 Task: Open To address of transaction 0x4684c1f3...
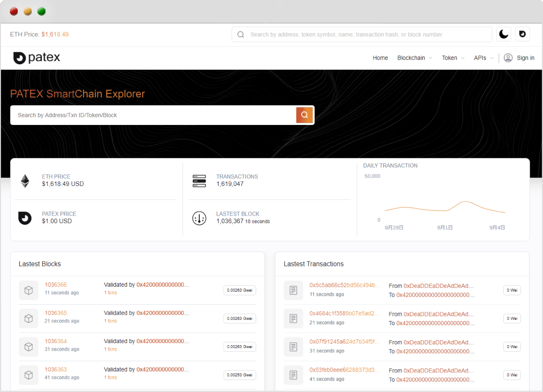click(435, 323)
